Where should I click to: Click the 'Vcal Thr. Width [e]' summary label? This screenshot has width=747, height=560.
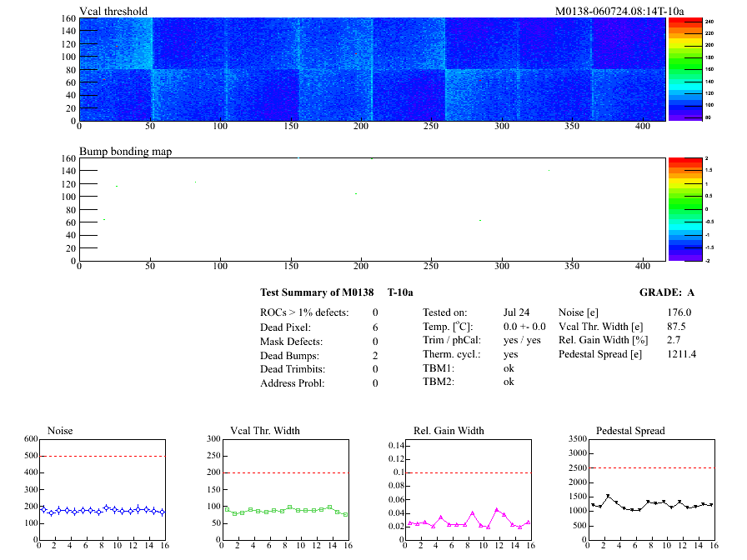601,327
